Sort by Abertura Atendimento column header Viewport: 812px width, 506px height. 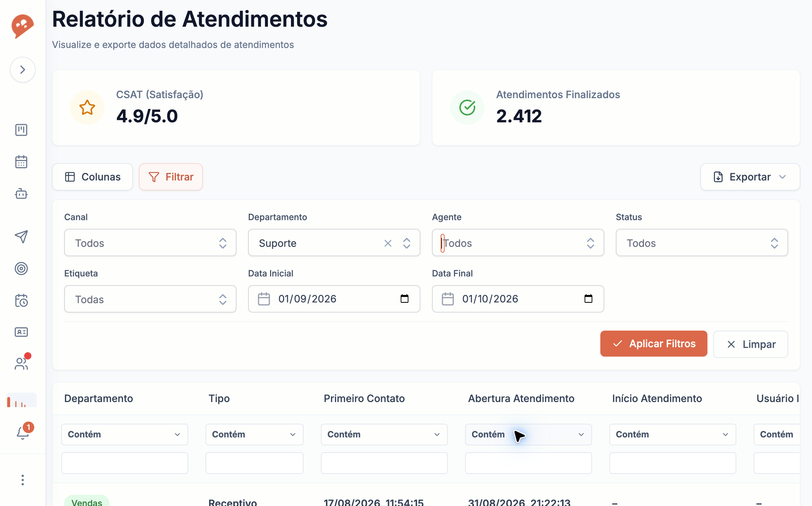(x=521, y=398)
